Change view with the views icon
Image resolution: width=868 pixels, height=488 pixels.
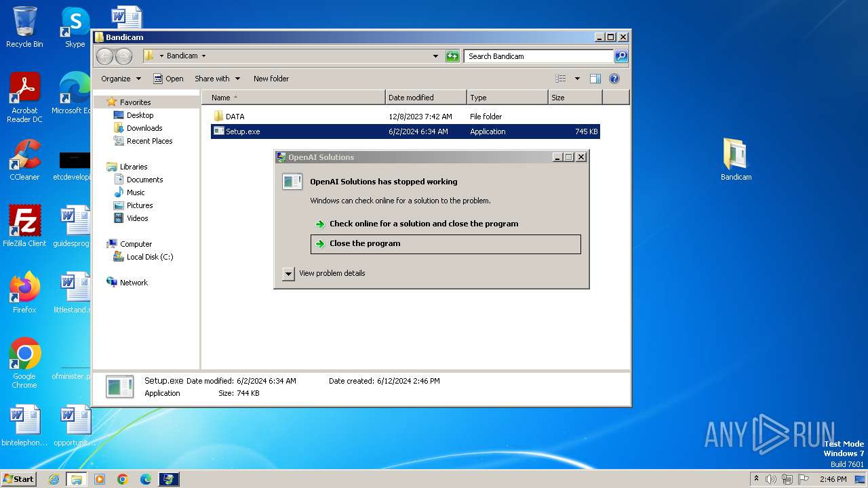coord(561,79)
